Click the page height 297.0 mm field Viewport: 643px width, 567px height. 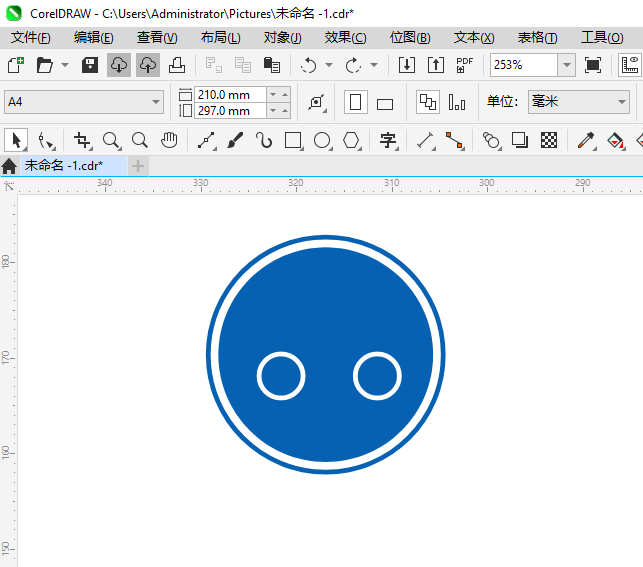(x=230, y=111)
